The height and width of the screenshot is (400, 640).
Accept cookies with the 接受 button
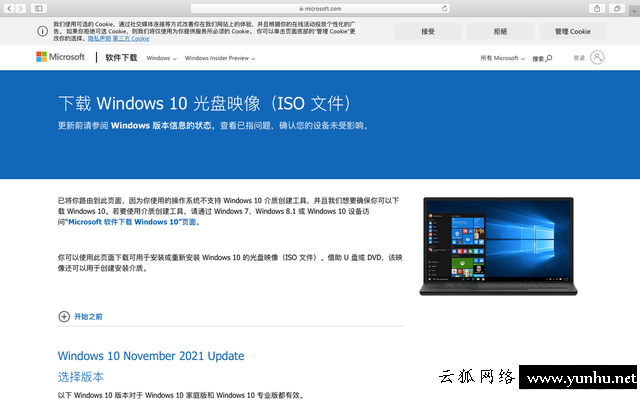coord(428,31)
